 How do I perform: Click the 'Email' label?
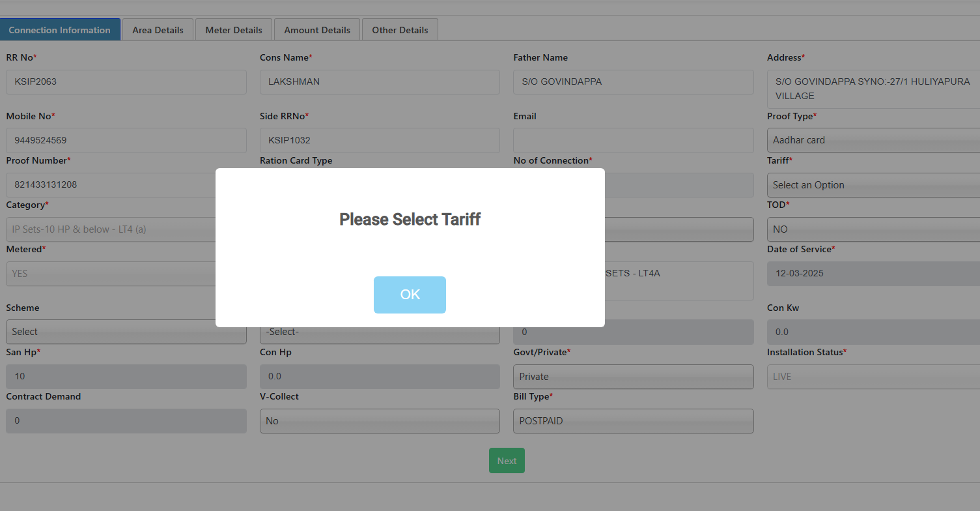coord(525,116)
